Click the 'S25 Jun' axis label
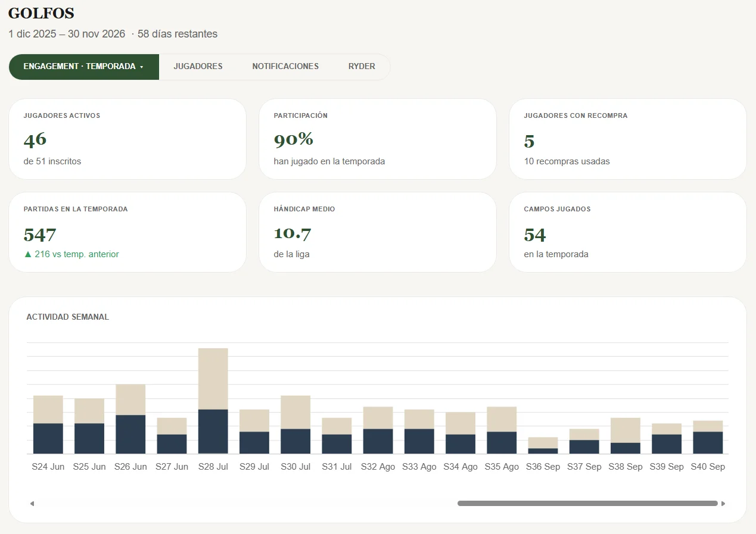Viewport: 756px width, 534px height. pyautogui.click(x=89, y=467)
